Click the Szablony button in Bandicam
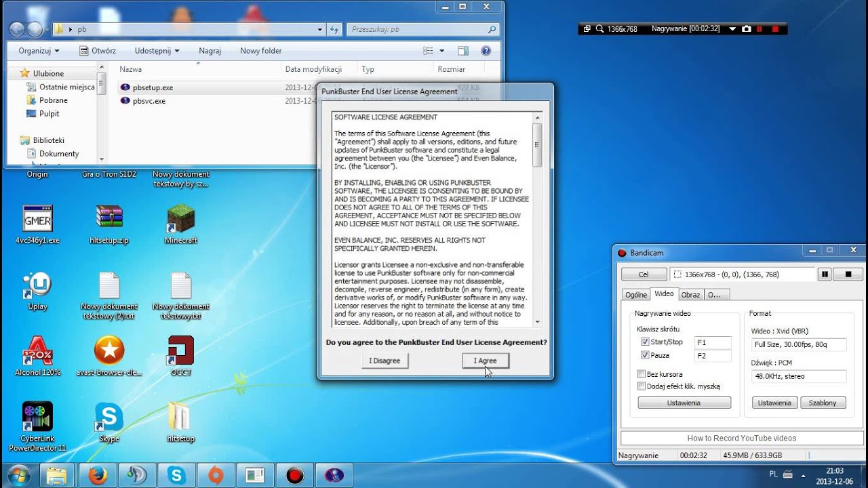868x488 pixels. (823, 403)
